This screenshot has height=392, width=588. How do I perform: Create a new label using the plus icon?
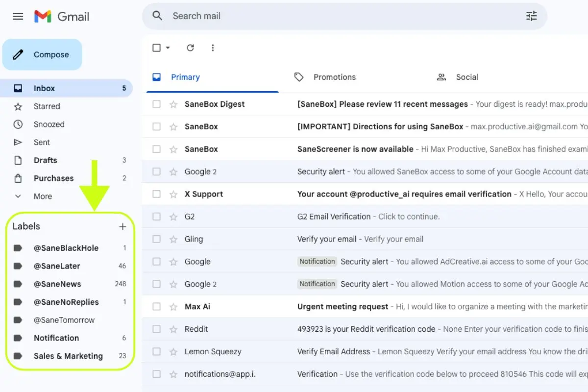122,226
